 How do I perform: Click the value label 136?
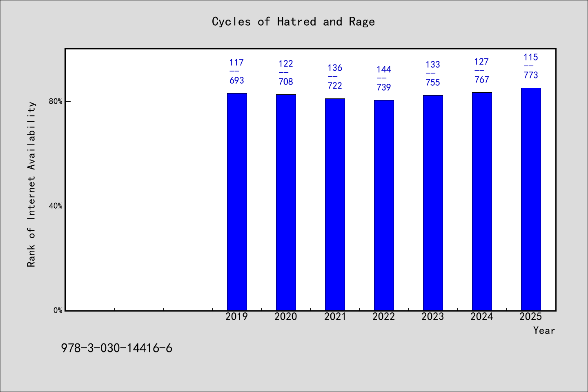[x=335, y=68]
